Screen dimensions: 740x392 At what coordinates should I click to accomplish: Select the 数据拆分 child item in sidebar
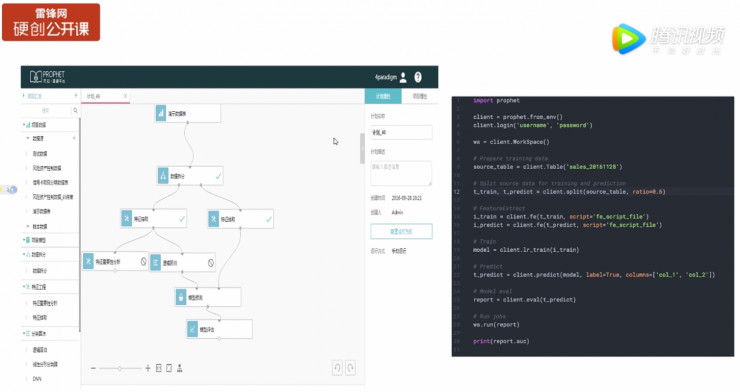pyautogui.click(x=40, y=271)
